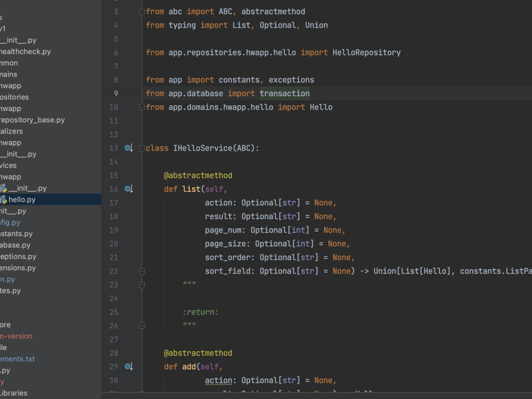Click the Python file icon beside hello.py

pyautogui.click(x=4, y=199)
